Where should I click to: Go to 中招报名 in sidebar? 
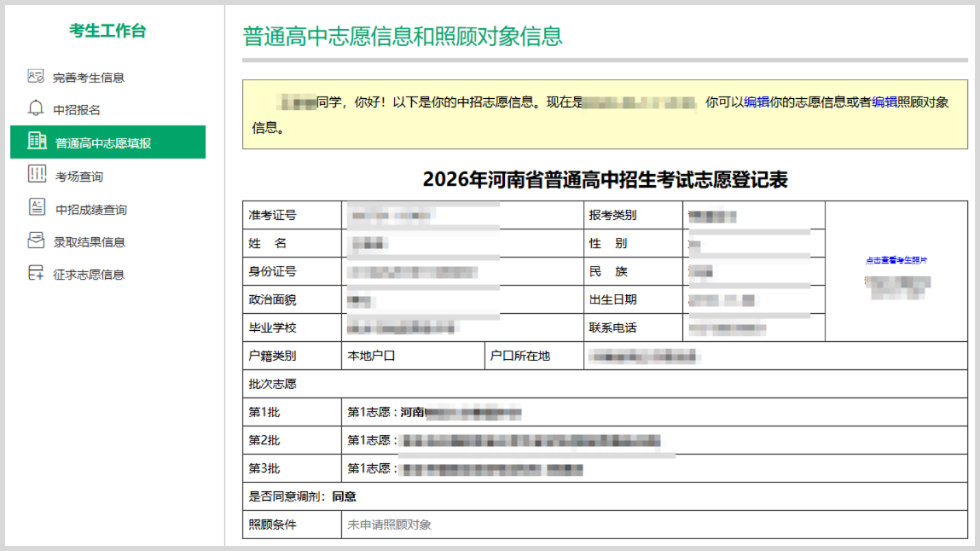[76, 110]
